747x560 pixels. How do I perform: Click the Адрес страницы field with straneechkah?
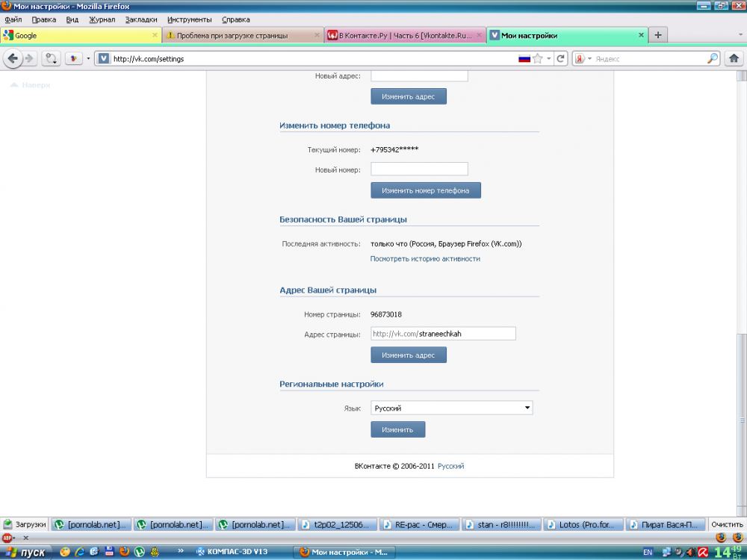coord(443,334)
